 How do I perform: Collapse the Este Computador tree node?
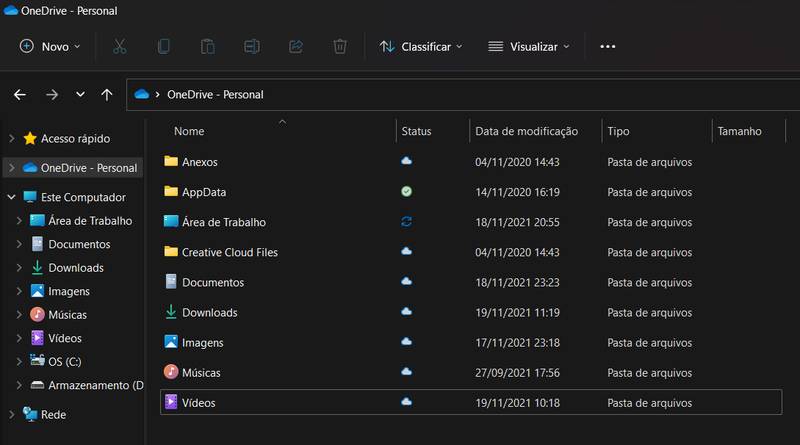click(x=11, y=197)
